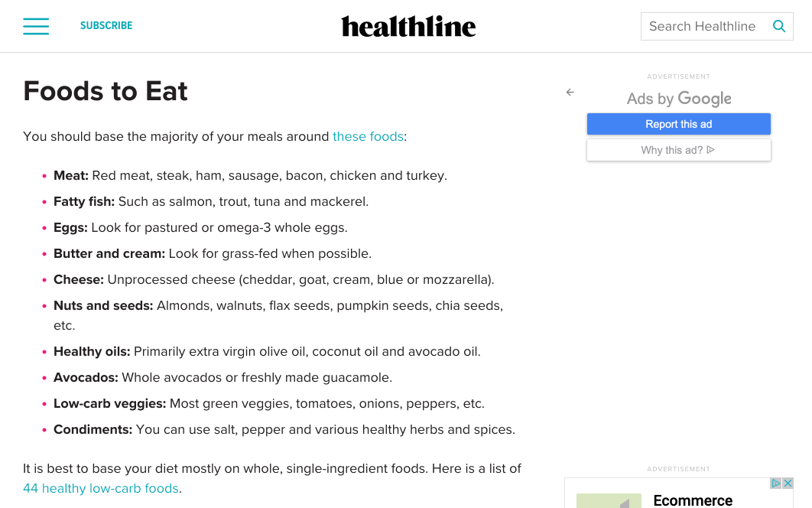The width and height of the screenshot is (812, 508).
Task: Open the 44 healthy low-carb foods link
Action: click(100, 488)
